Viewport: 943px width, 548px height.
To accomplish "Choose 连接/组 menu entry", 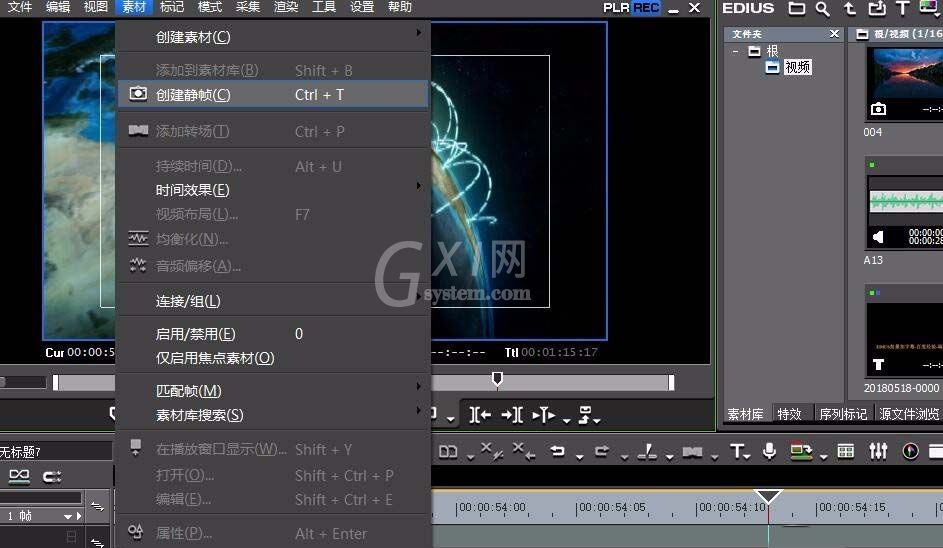I will coord(273,301).
